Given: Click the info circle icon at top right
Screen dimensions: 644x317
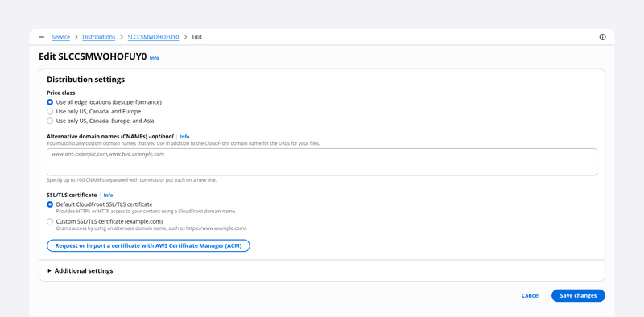Looking at the screenshot, I should click(602, 37).
